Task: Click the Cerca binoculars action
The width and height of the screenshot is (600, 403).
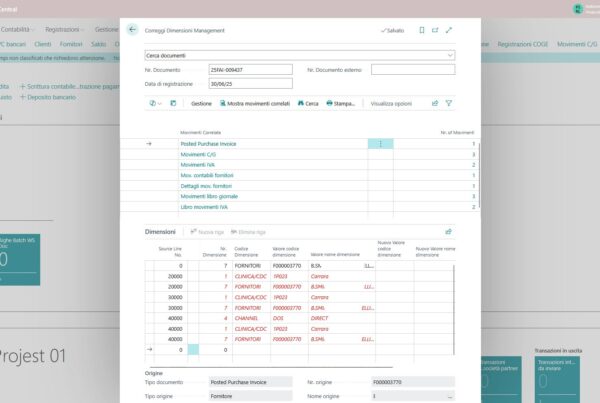Action: point(307,103)
